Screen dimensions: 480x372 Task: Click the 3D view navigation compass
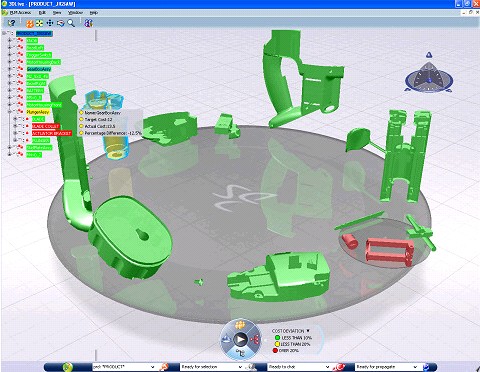coord(429,75)
